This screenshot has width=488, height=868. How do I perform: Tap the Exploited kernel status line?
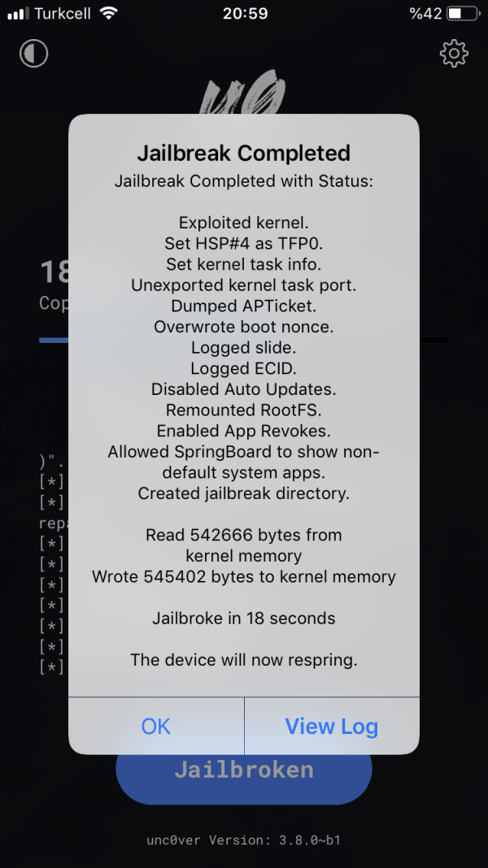coord(243,223)
